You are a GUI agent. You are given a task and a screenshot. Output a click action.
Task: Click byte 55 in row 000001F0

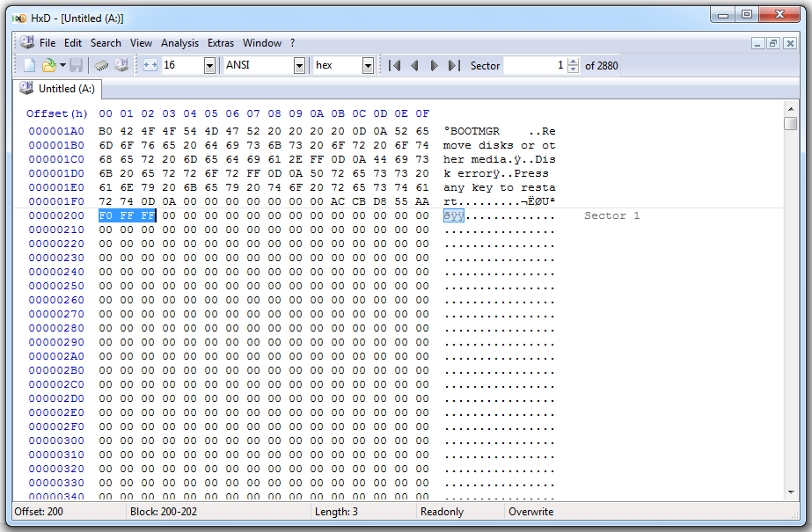[x=401, y=201]
